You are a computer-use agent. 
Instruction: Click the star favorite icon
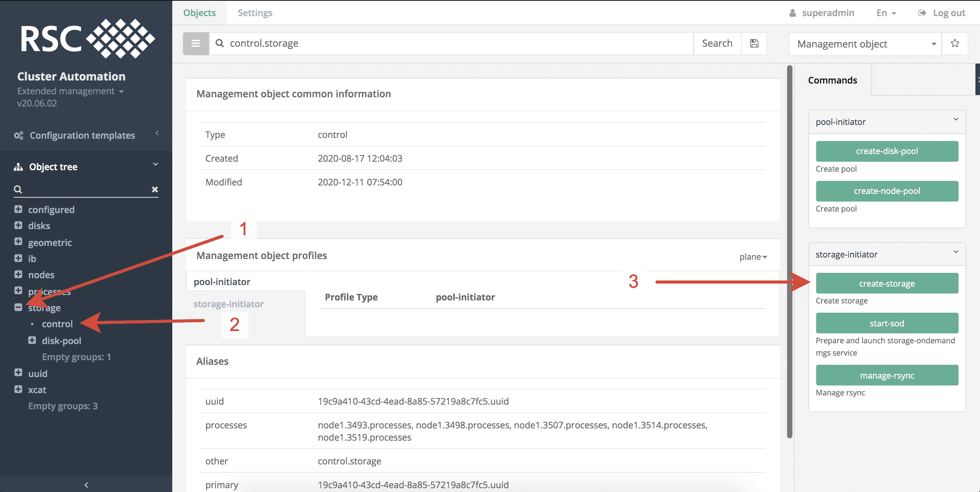(x=955, y=43)
